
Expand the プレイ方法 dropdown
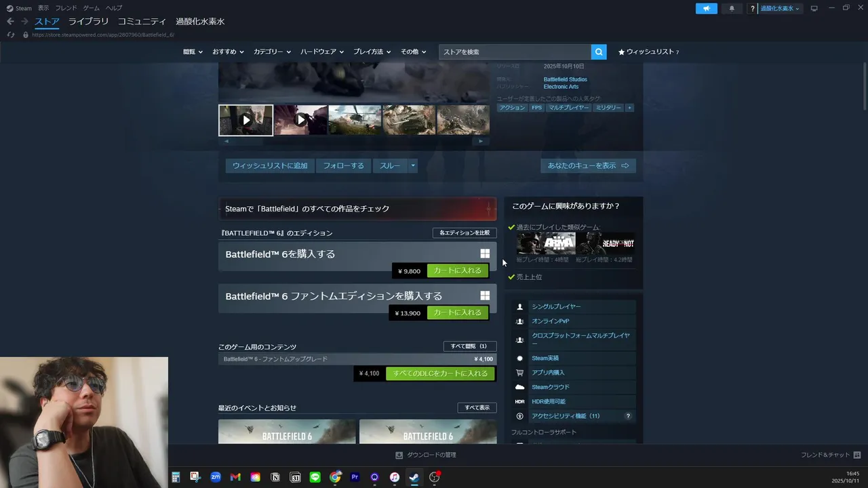pyautogui.click(x=373, y=52)
